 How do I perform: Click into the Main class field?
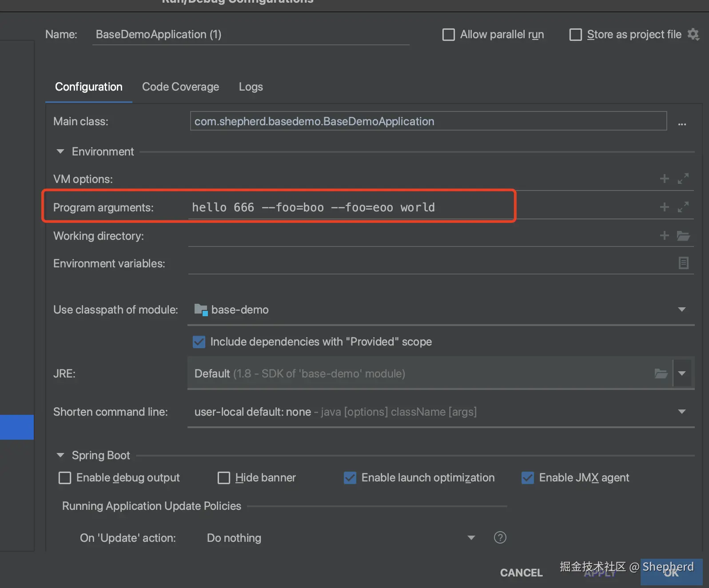[428, 121]
